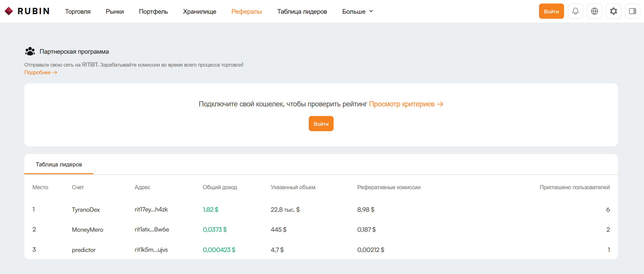Click the arrow next to Подробнее
Screen dimensions: 644x274
pos(55,72)
